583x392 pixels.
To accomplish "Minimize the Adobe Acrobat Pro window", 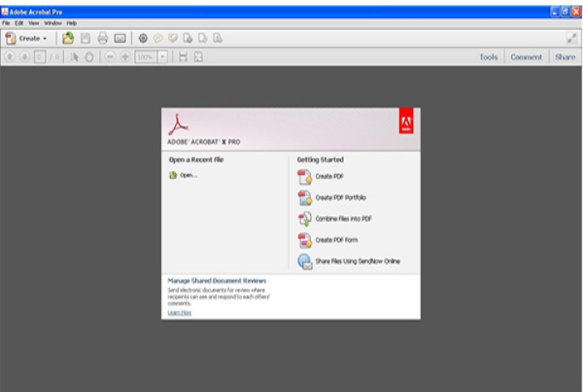I will (x=555, y=11).
